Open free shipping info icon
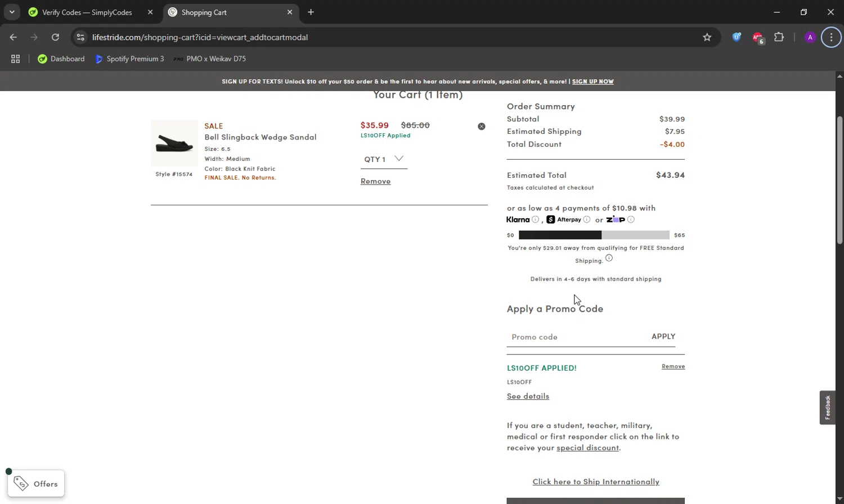 point(609,258)
